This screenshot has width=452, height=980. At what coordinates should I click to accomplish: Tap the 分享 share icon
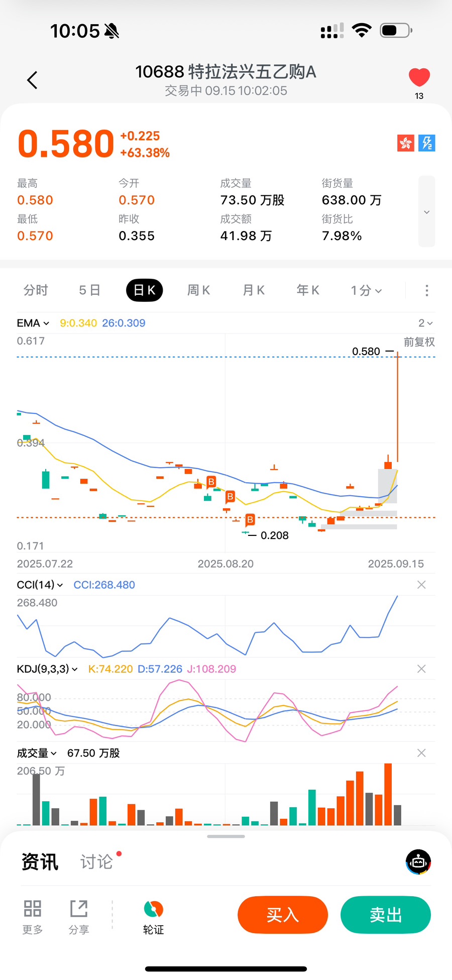79,917
